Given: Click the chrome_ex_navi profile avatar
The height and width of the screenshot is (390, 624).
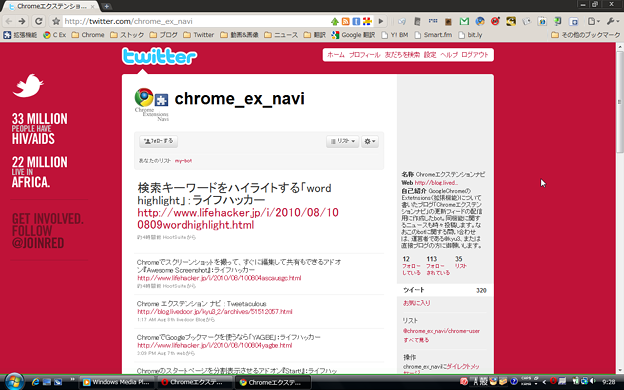Looking at the screenshot, I should [152, 104].
